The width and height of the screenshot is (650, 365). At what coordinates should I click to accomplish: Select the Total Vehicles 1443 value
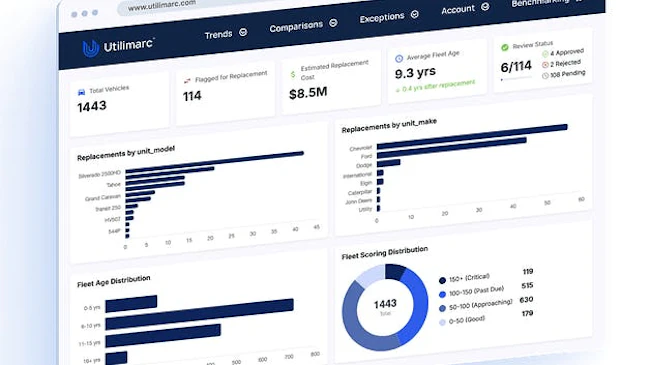point(92,107)
